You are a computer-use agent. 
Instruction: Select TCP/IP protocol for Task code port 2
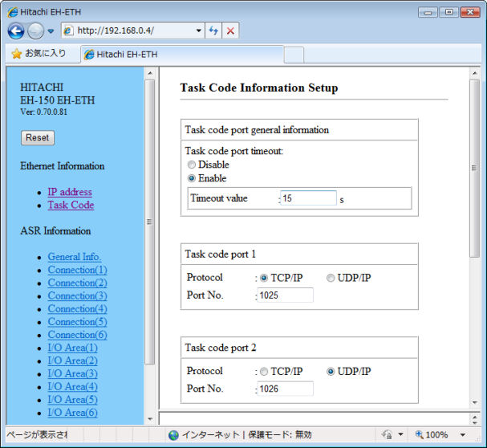[x=263, y=371]
